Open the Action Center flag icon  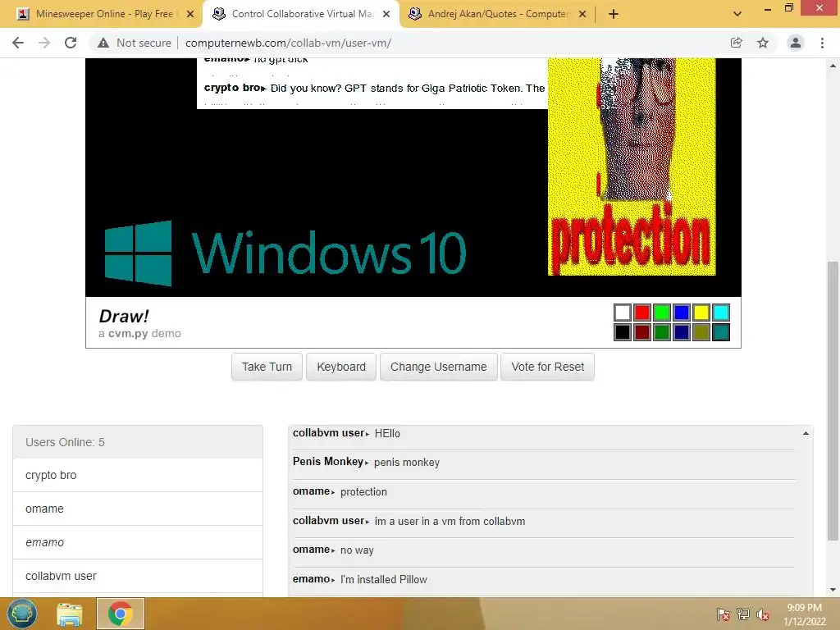pos(724,614)
